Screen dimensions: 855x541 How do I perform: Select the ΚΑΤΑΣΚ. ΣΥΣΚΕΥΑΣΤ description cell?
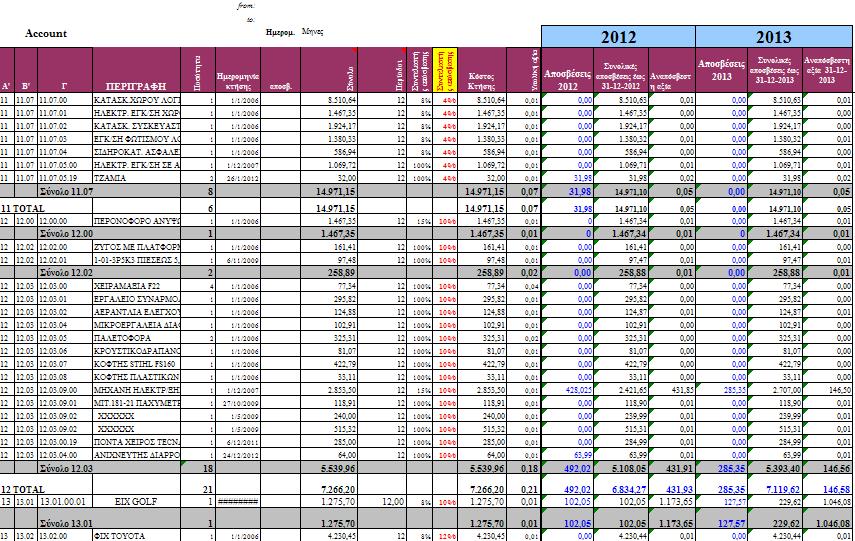click(136, 126)
